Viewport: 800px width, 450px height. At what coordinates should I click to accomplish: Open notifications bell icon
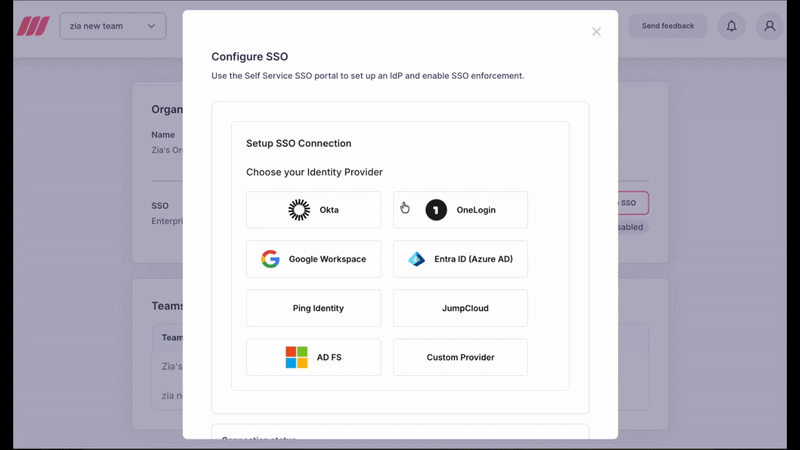[x=731, y=26]
